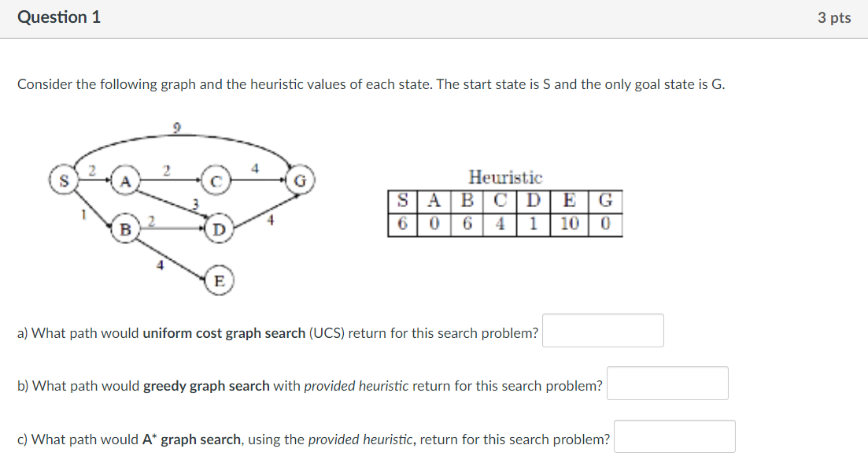Click node S in the graph
The width and height of the screenshot is (868, 471).
tap(64, 180)
